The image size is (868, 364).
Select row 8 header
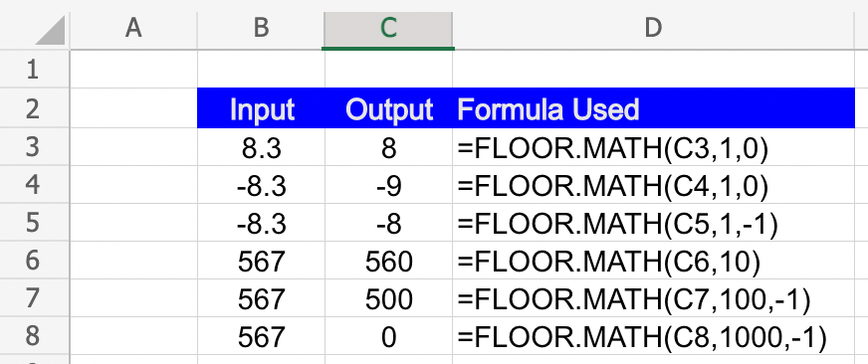(33, 336)
